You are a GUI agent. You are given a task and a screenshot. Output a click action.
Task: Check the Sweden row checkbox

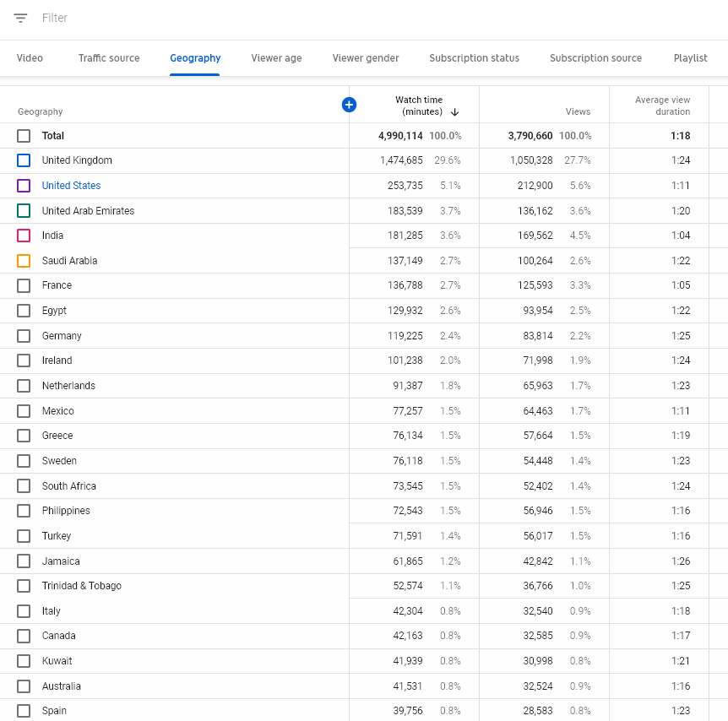(x=24, y=461)
